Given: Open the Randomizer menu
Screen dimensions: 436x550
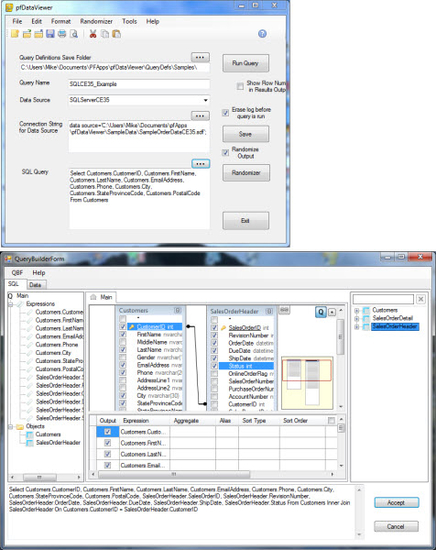Looking at the screenshot, I should pos(96,21).
